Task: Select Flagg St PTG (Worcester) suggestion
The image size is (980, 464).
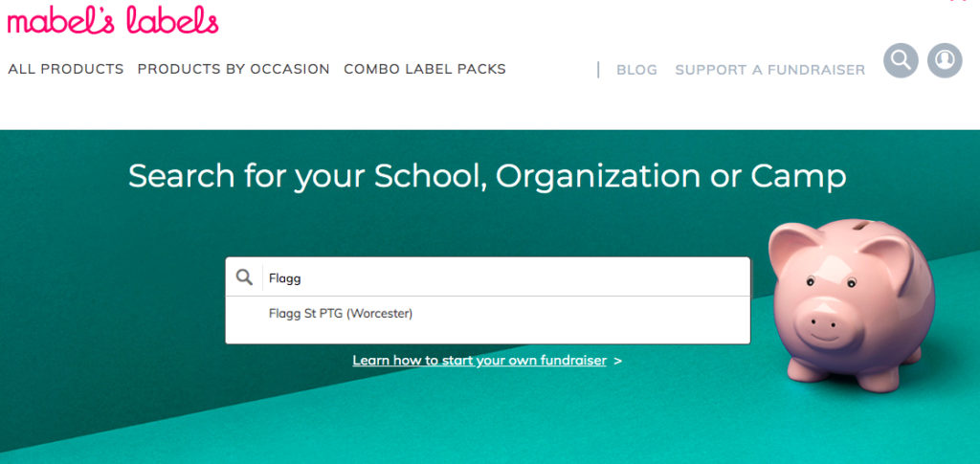Action: (341, 313)
